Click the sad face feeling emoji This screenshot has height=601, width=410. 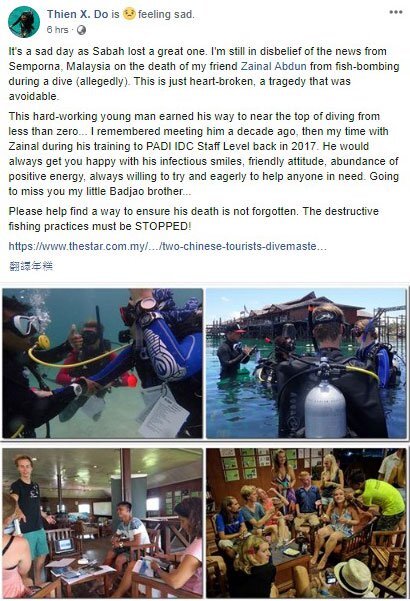[x=129, y=14]
